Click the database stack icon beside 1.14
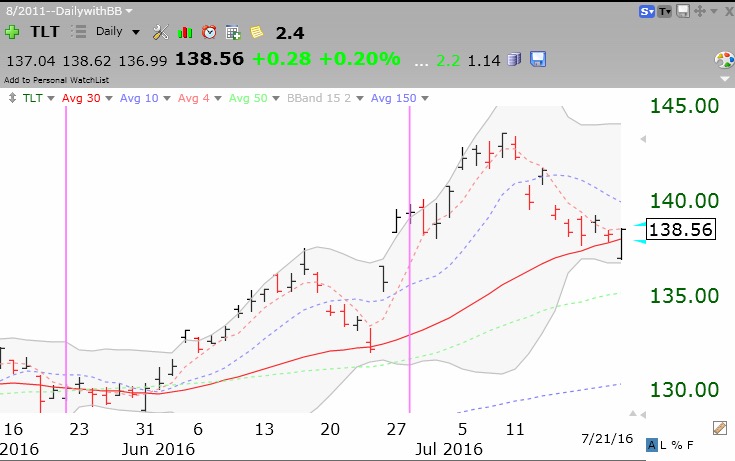This screenshot has width=735, height=461. [514, 60]
